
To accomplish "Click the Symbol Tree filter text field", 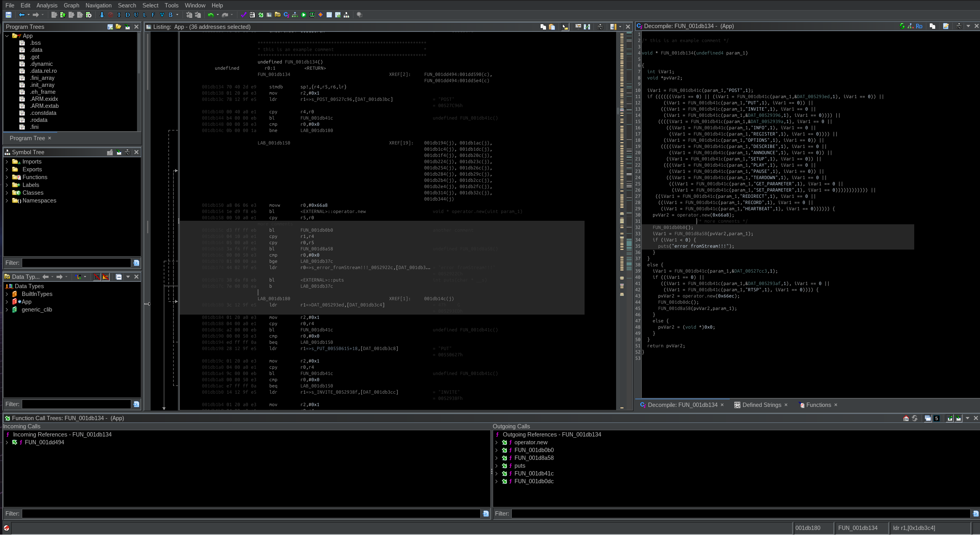I will (76, 263).
